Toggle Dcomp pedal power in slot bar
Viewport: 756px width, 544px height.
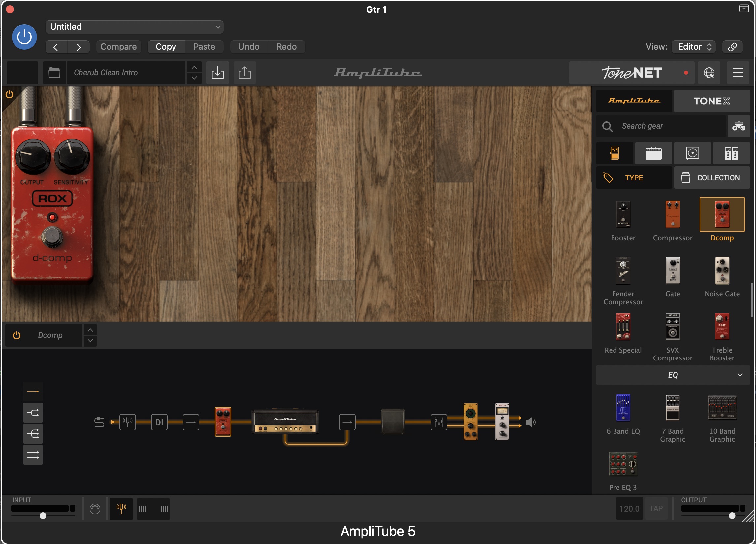[x=17, y=335]
